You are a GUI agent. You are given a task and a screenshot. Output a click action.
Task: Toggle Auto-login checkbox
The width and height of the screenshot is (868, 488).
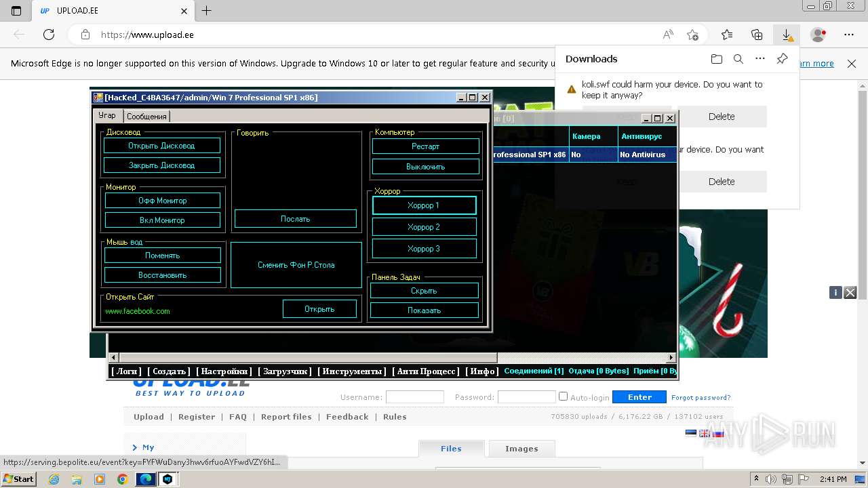point(563,396)
